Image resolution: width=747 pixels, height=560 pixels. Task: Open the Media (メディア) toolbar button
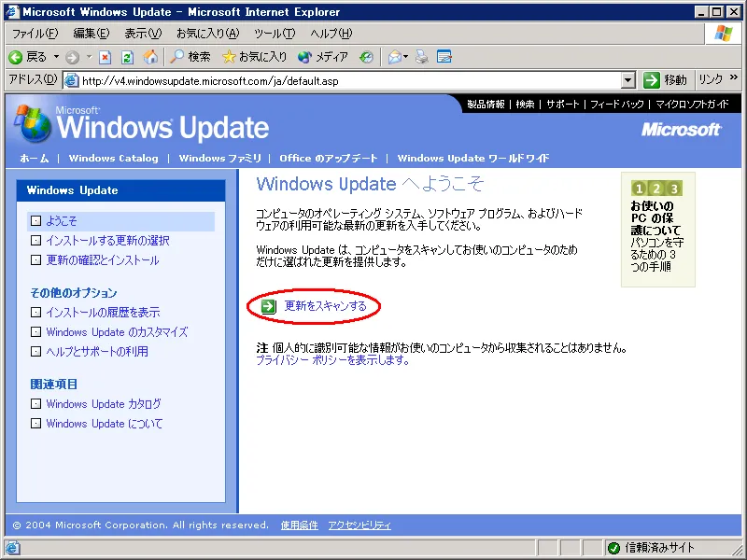click(323, 57)
